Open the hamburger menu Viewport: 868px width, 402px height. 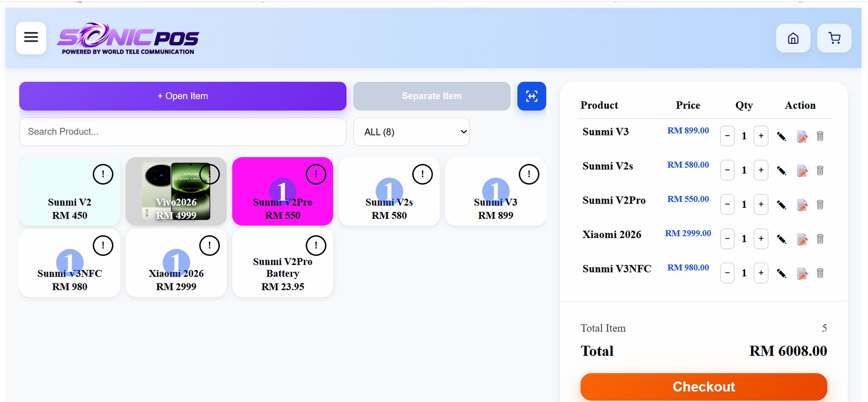31,38
